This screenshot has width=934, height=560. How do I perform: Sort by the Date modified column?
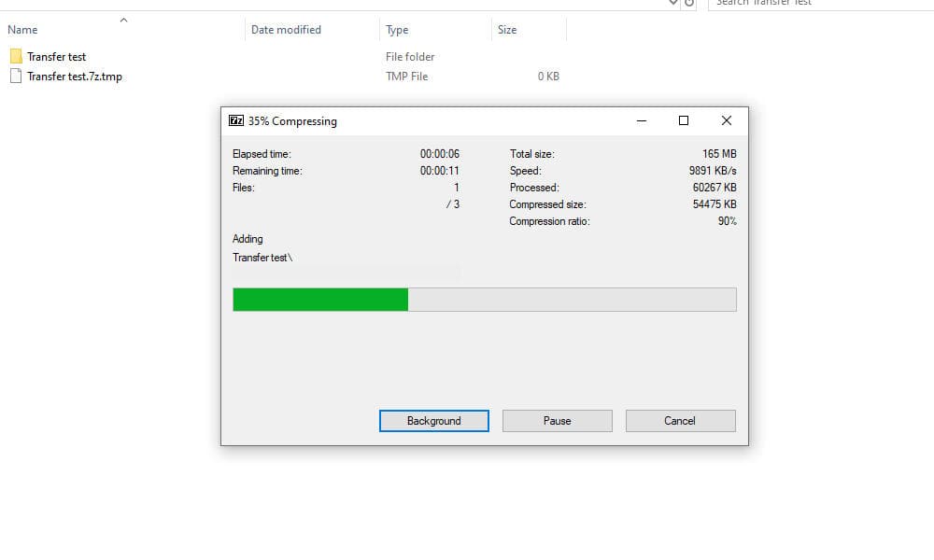[x=286, y=30]
